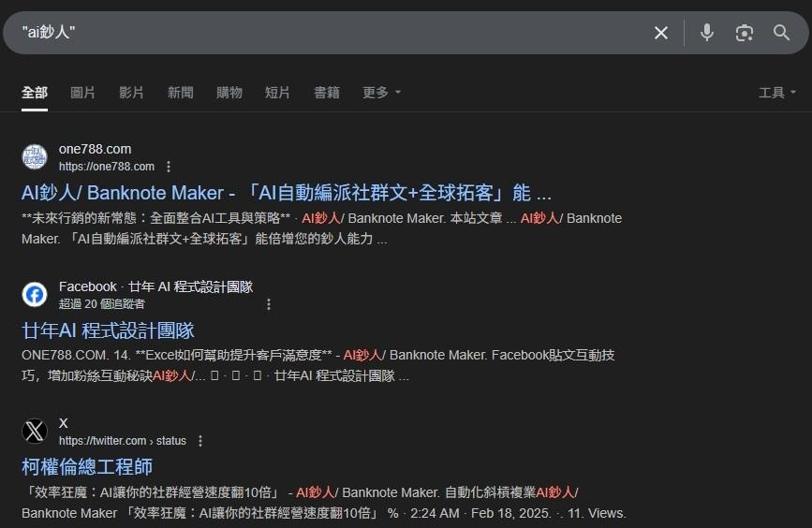Click the "Facebook · 廿年 AI 程式設計團隊" source label

tap(155, 286)
